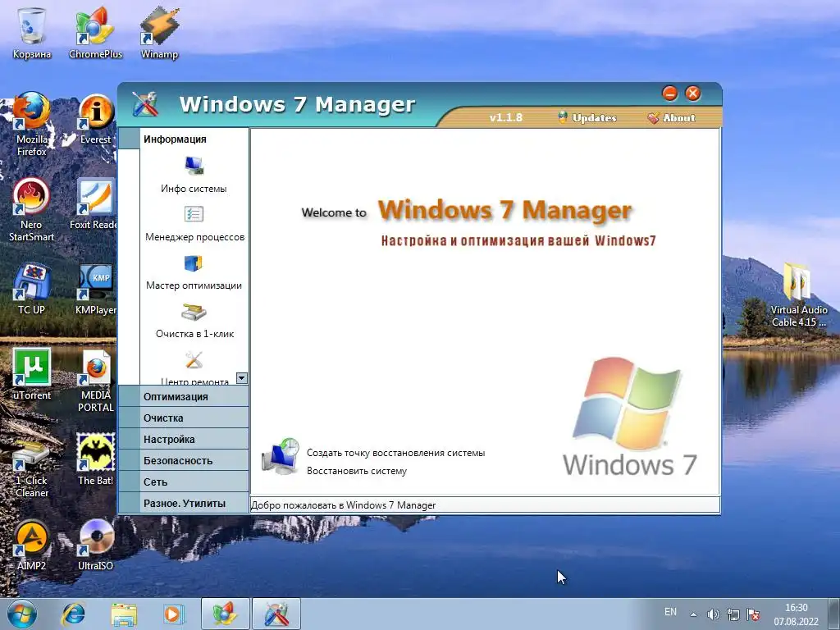Click Создать точку восстановления системы link

[x=395, y=453]
